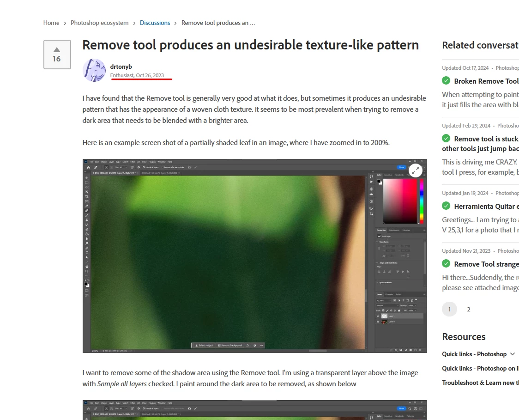Collapse the Align and Distribute section

tap(377, 262)
